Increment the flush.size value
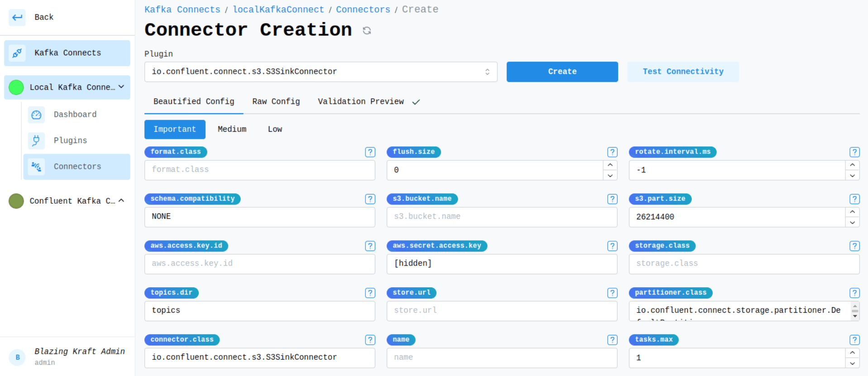This screenshot has height=376, width=868. 610,165
